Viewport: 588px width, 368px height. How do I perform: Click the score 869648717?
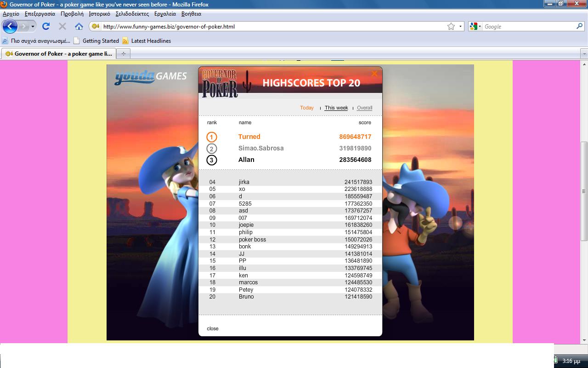coord(356,137)
